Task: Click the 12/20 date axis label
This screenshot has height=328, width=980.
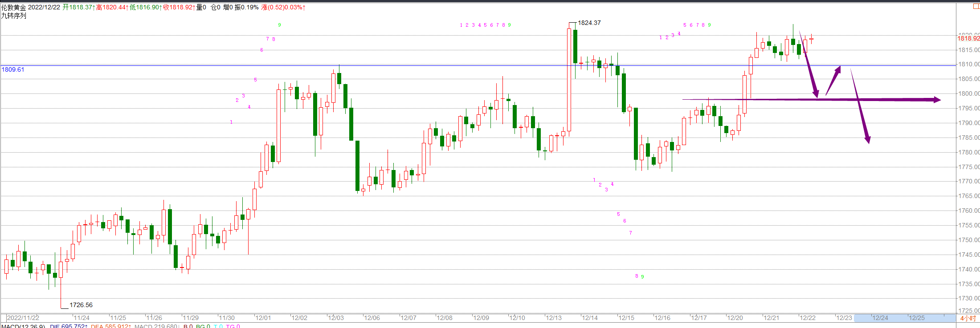Action: [x=735, y=318]
